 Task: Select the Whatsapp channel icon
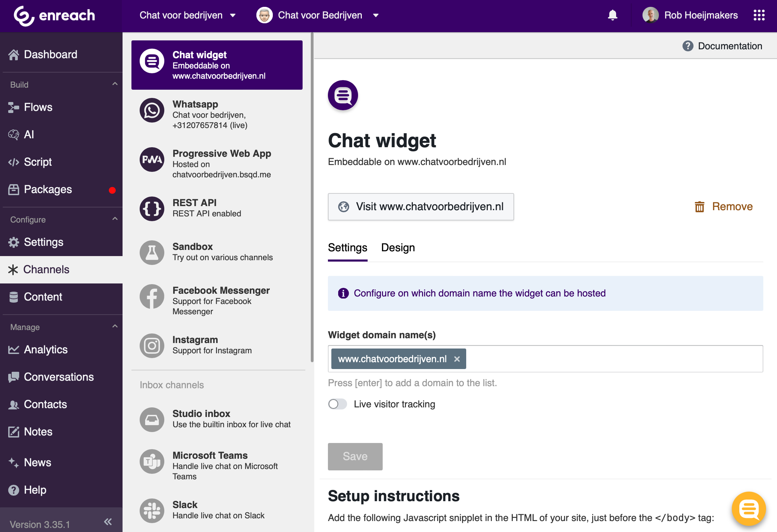click(152, 110)
